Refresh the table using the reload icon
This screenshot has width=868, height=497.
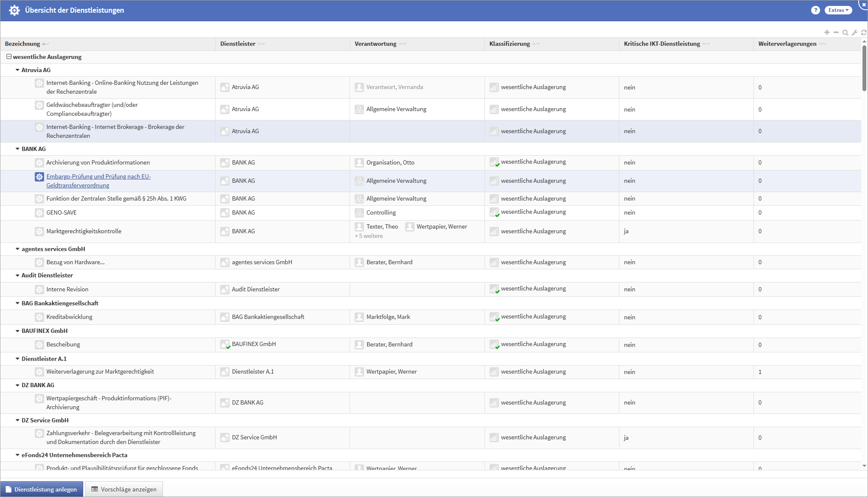863,33
